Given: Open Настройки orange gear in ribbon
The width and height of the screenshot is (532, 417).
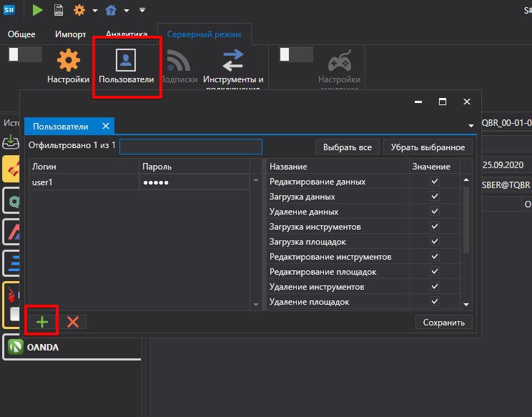Looking at the screenshot, I should (68, 66).
